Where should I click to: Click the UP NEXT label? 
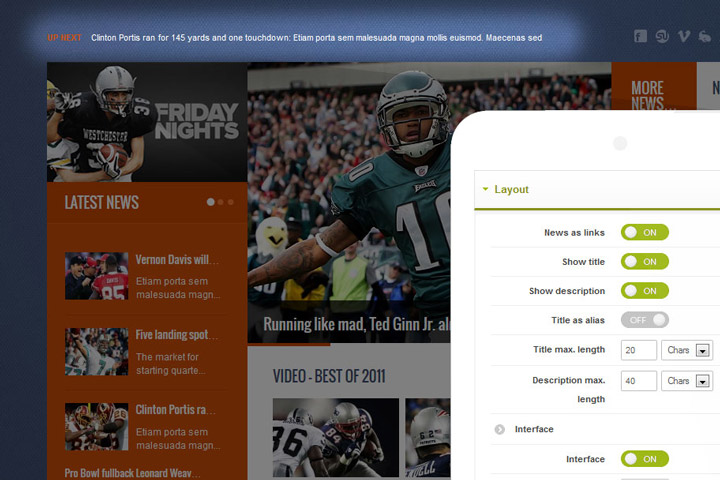click(x=64, y=38)
